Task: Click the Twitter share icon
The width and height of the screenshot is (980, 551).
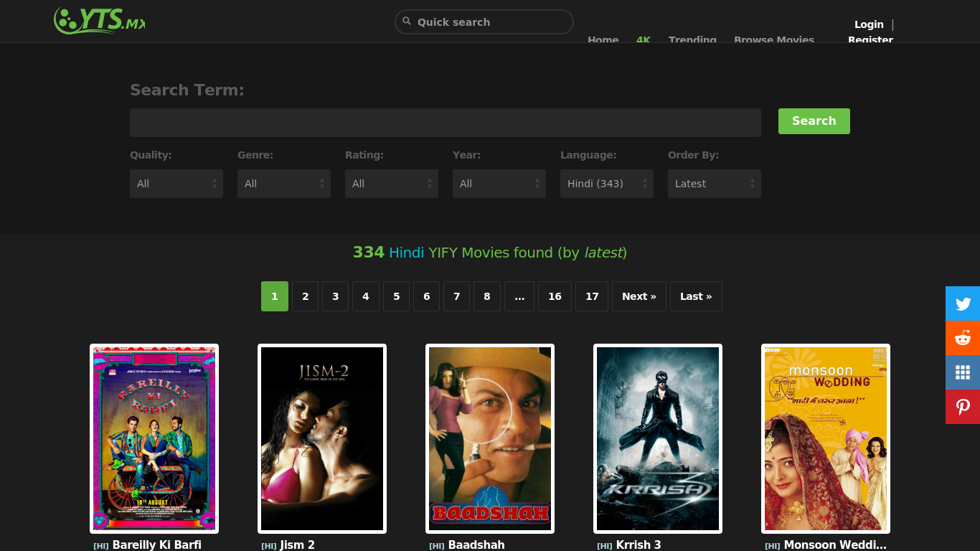Action: pos(963,303)
